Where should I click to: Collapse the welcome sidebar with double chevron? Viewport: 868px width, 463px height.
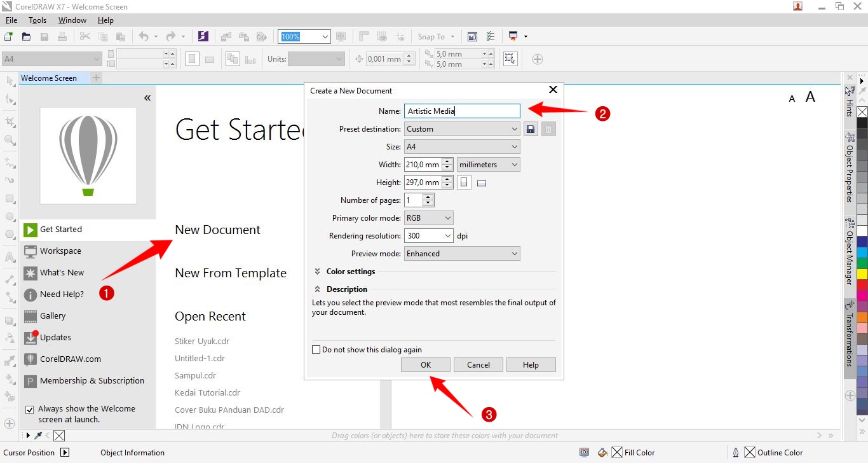[x=147, y=98]
